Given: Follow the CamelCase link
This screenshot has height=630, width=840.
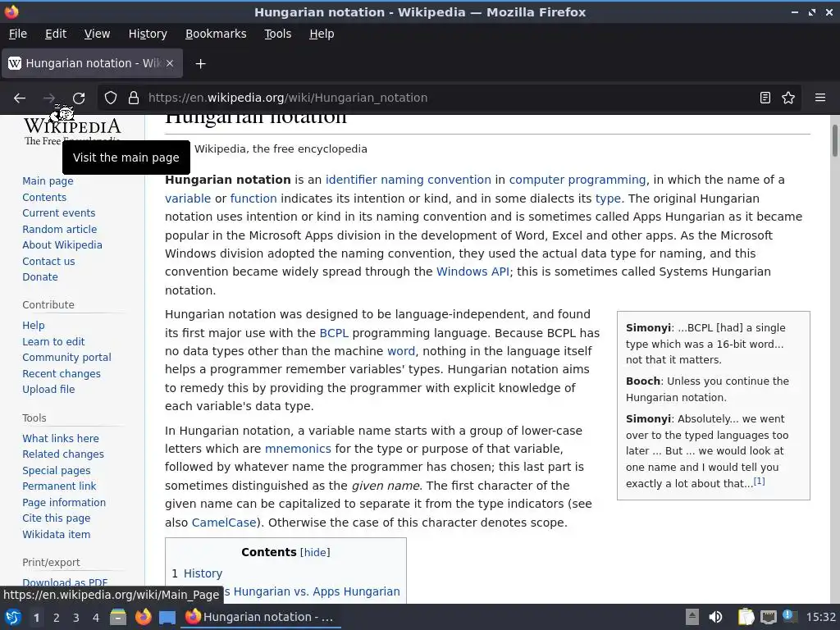Looking at the screenshot, I should (224, 523).
